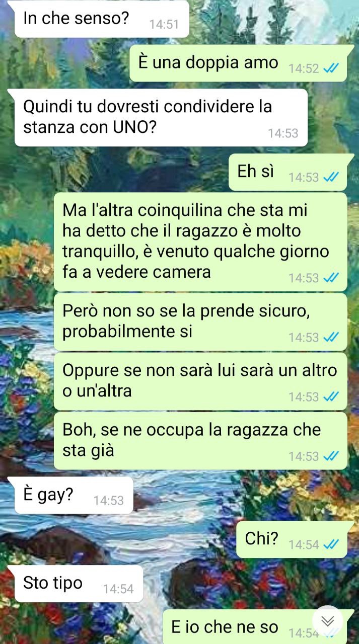Viewport: 359px width, 644px height.
Task: Select the message about "l'altra coinquilina"
Action: point(200,242)
